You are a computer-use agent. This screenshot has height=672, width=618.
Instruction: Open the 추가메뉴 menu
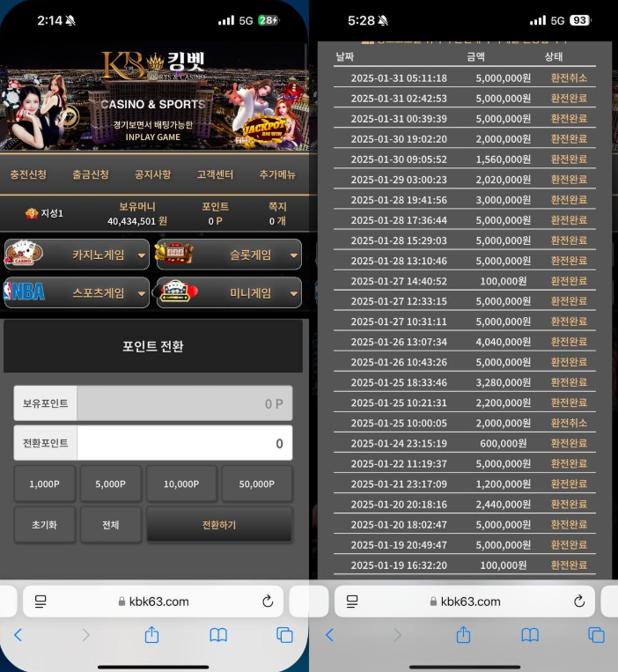coord(277,174)
